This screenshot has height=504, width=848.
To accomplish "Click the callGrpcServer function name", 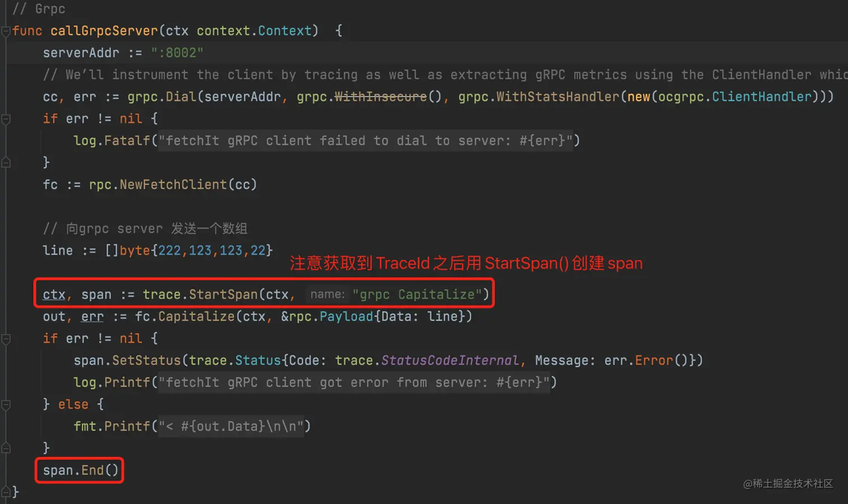I will click(x=104, y=31).
